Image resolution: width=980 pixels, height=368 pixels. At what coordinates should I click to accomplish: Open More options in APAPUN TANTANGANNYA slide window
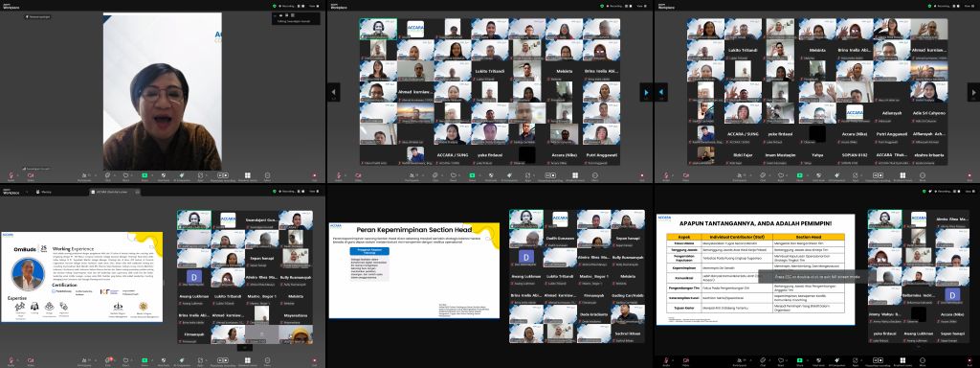[x=923, y=361]
